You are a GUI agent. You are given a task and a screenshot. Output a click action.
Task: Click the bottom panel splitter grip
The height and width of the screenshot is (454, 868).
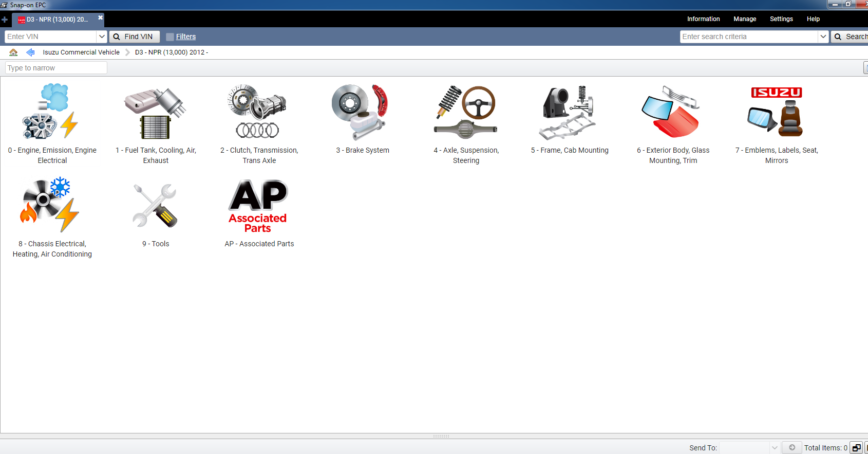[441, 436]
